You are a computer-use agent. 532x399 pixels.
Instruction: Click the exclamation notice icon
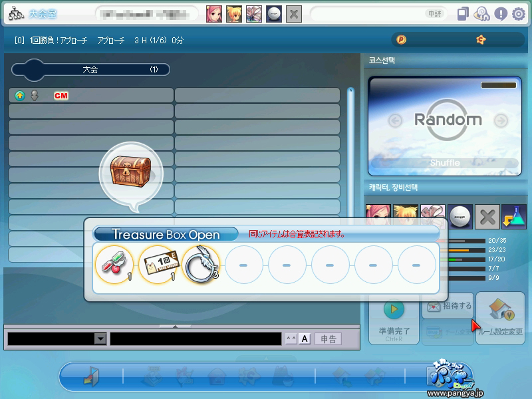coord(501,14)
